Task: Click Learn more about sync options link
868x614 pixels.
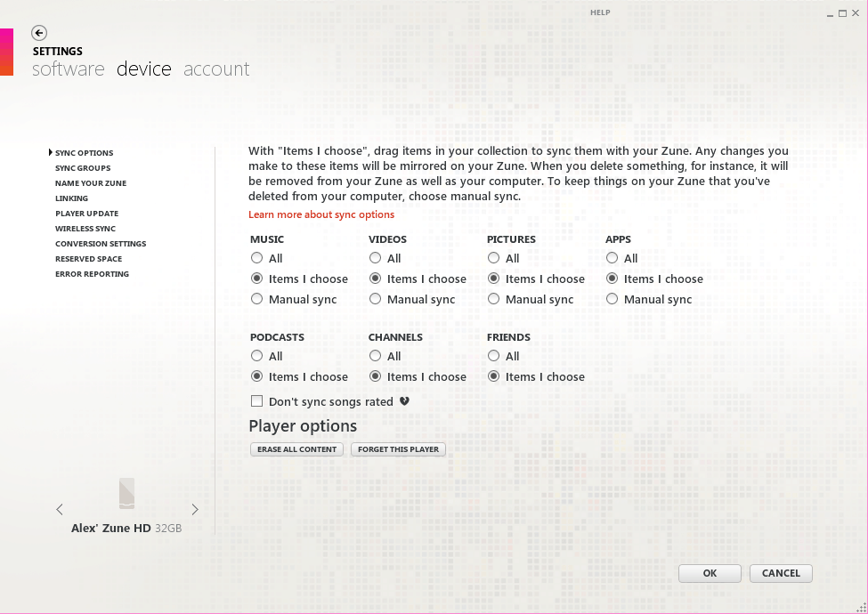Action: point(321,214)
